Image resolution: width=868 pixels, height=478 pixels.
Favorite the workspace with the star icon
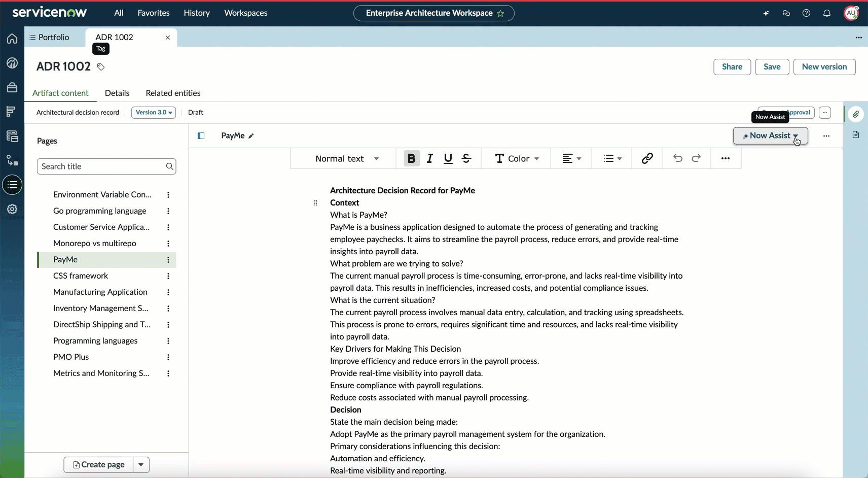tap(501, 13)
